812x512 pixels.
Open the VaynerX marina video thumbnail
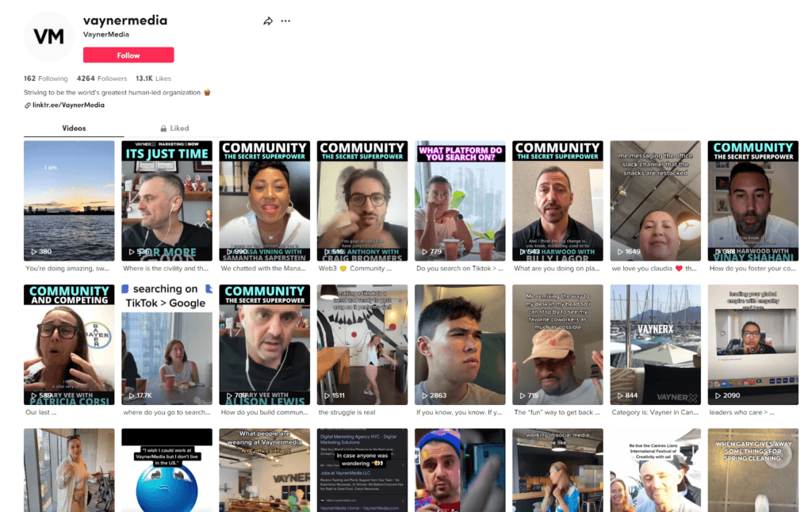(x=655, y=345)
